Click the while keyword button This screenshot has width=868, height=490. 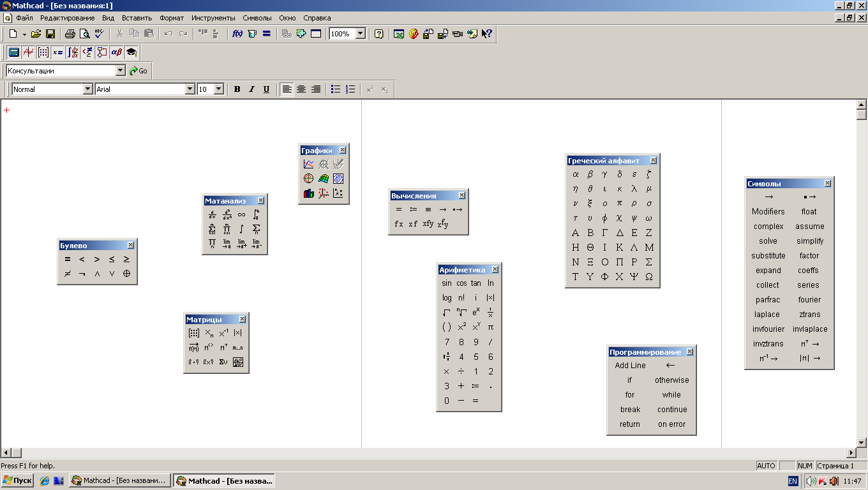[x=671, y=395]
